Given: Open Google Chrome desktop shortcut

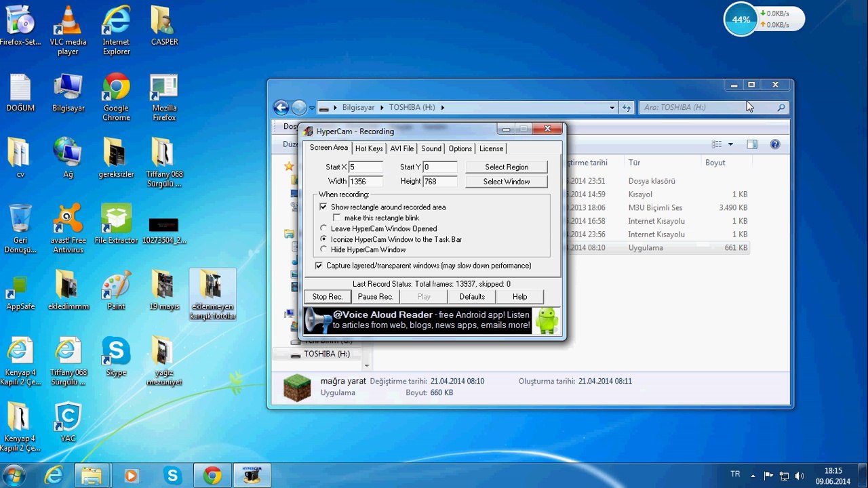Looking at the screenshot, I should [116, 98].
